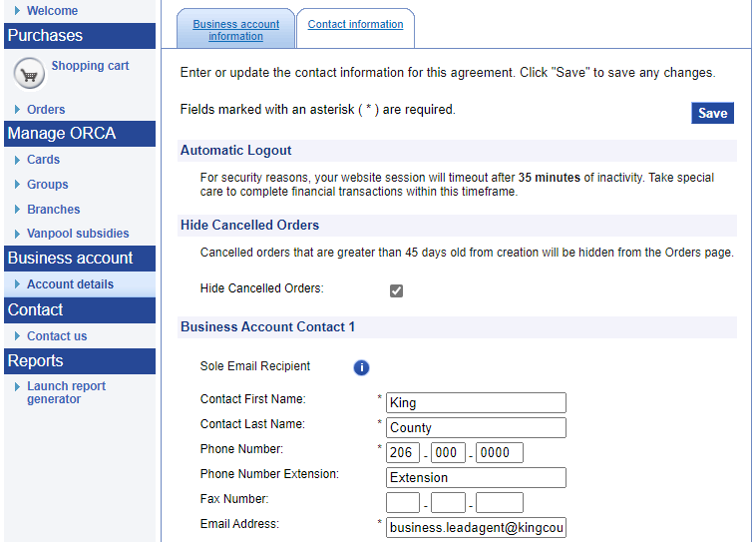Click the Sole Email Recipient info icon
This screenshot has height=542, width=756.
pos(361,367)
